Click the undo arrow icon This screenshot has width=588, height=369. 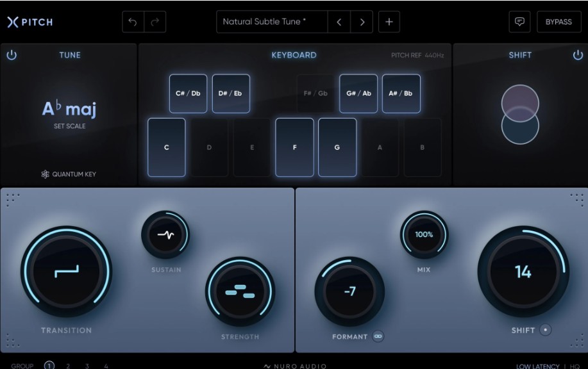133,20
